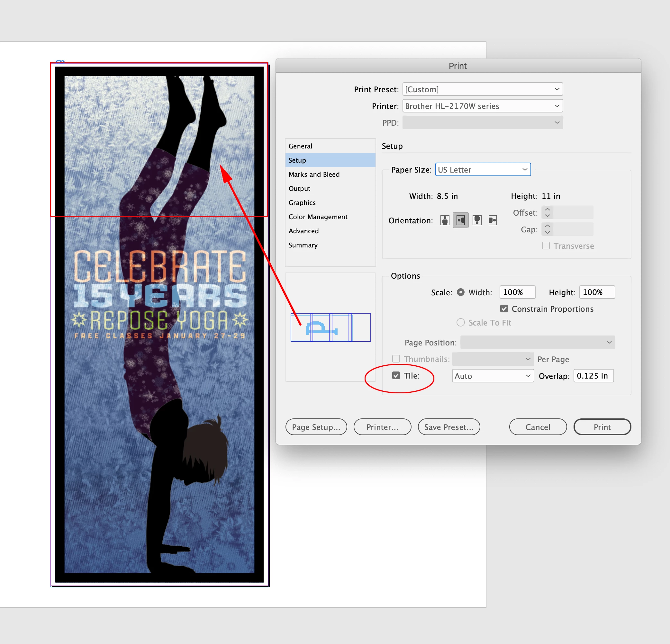Viewport: 670px width, 644px height.
Task: Open the Color Management section
Action: (318, 217)
